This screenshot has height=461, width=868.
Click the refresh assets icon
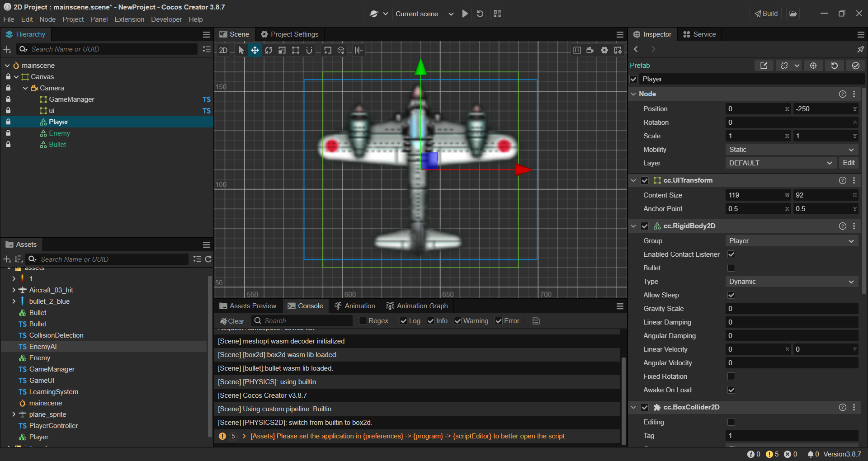(208, 259)
